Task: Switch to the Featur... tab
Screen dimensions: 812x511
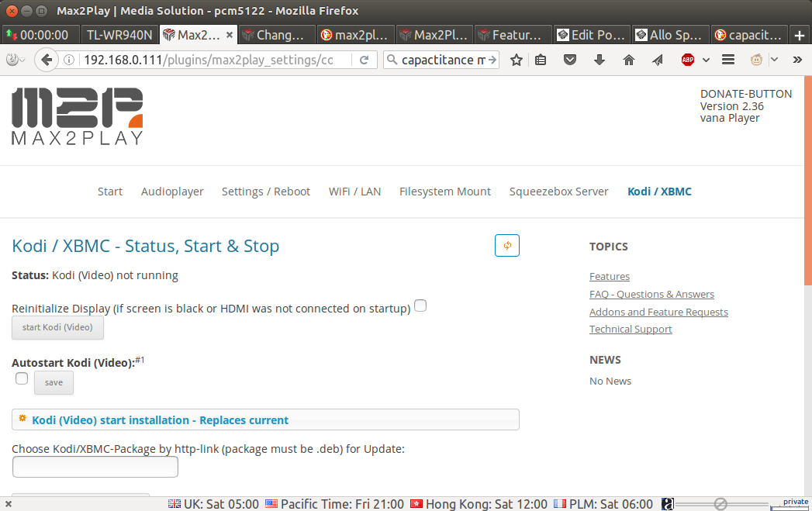Action: pos(513,35)
